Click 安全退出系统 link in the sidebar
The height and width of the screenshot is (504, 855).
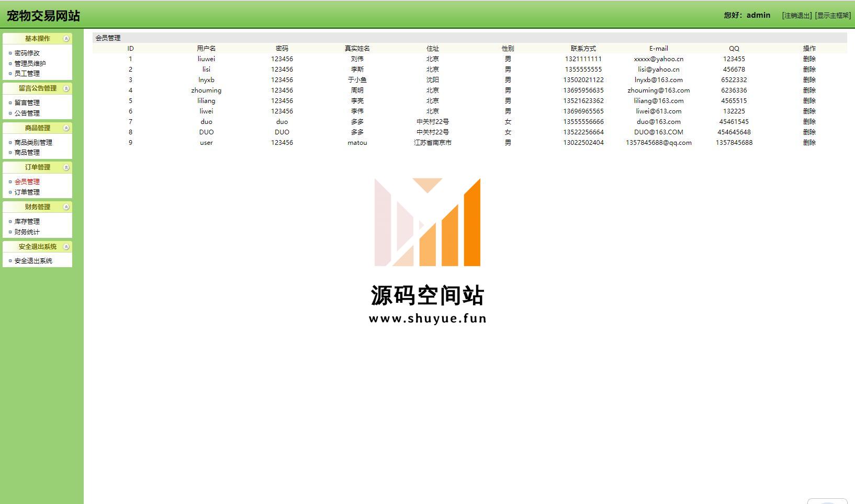(x=33, y=260)
